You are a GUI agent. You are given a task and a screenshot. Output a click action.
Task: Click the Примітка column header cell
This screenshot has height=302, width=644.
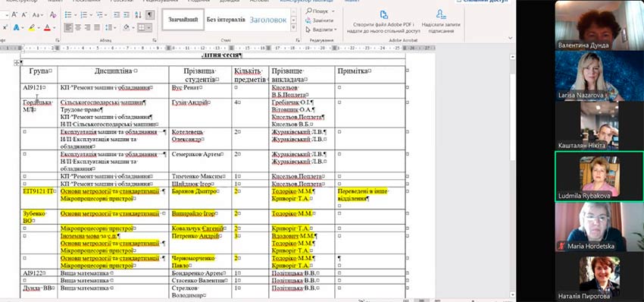click(370, 74)
